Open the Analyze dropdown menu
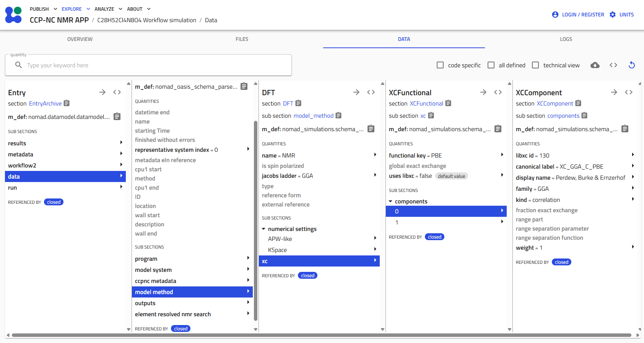This screenshot has height=343, width=644. click(x=109, y=9)
